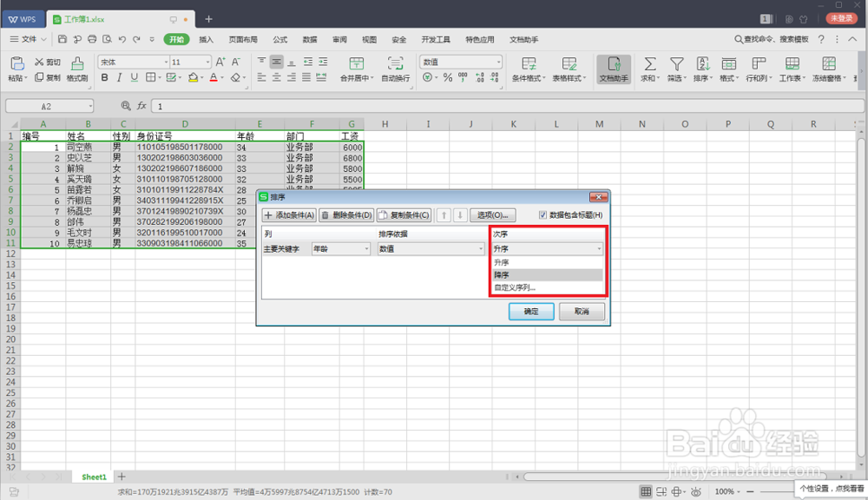Apply the yellow fill color bucket
868x500 pixels.
[193, 77]
